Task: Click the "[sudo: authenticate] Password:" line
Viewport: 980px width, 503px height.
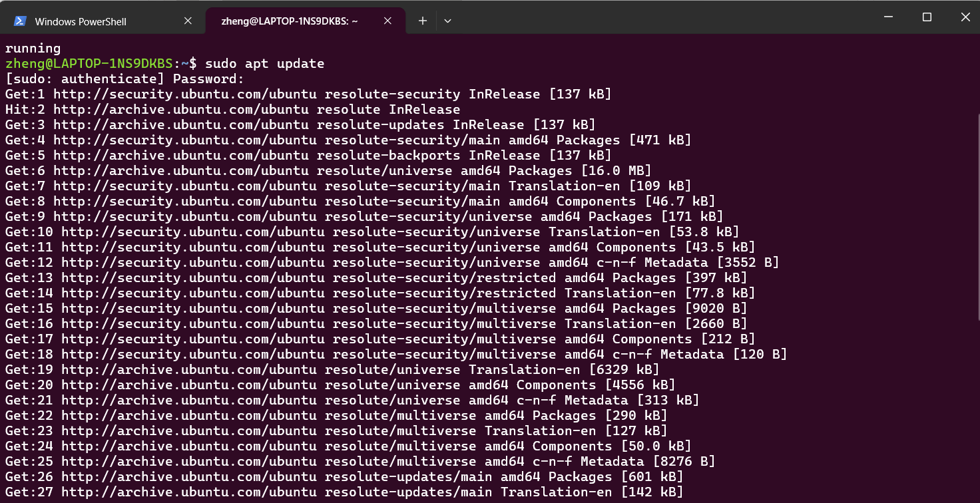Action: [125, 79]
